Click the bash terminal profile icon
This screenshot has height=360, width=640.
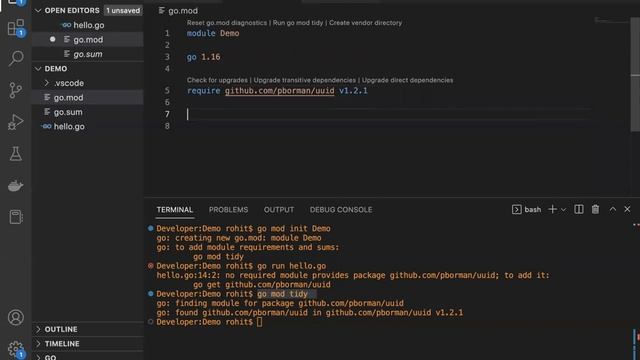pos(516,209)
